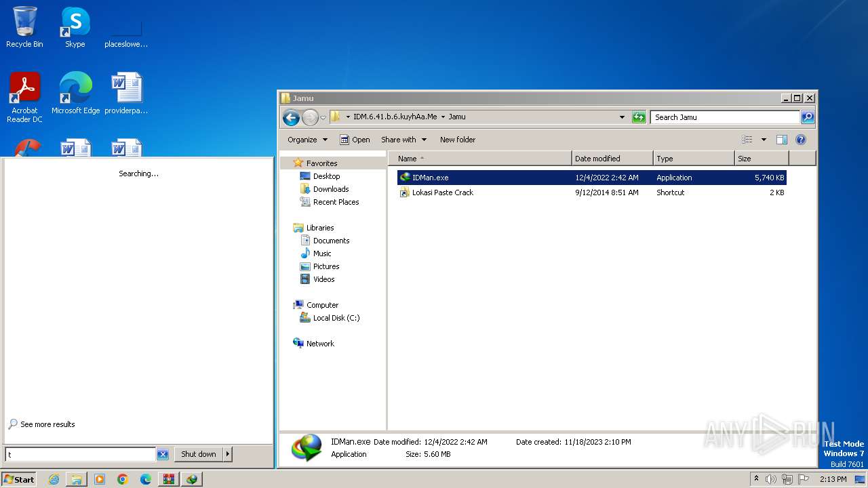The width and height of the screenshot is (868, 488).
Task: Click the Change your view icon
Action: 747,140
